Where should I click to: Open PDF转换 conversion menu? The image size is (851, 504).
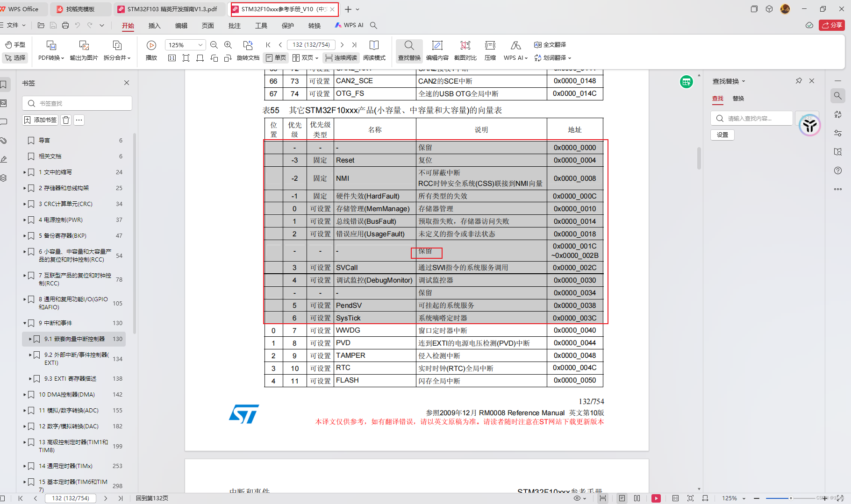51,51
